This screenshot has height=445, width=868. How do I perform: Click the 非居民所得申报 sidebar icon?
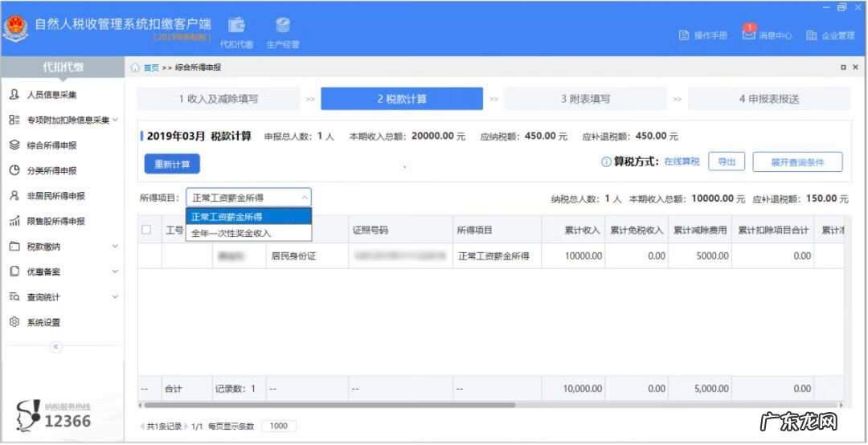point(15,196)
